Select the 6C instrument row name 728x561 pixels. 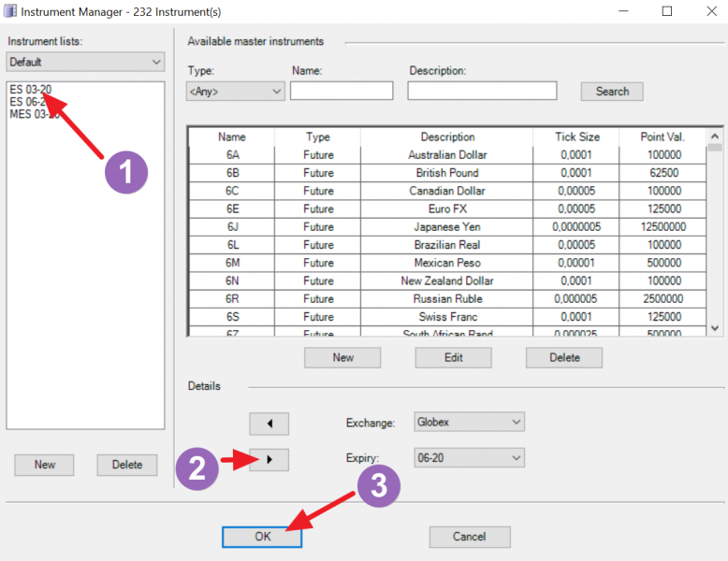pyautogui.click(x=232, y=191)
